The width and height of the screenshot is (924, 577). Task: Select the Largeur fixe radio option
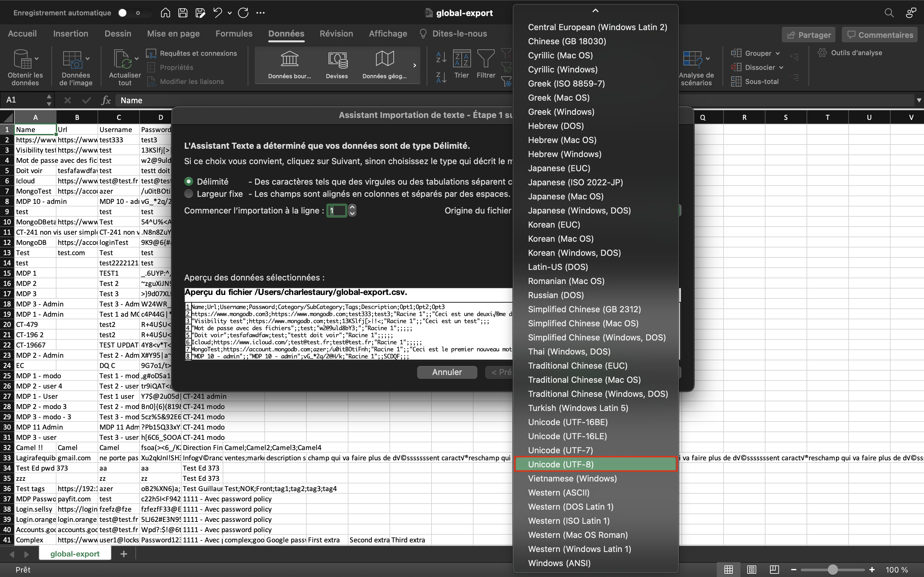tap(189, 194)
